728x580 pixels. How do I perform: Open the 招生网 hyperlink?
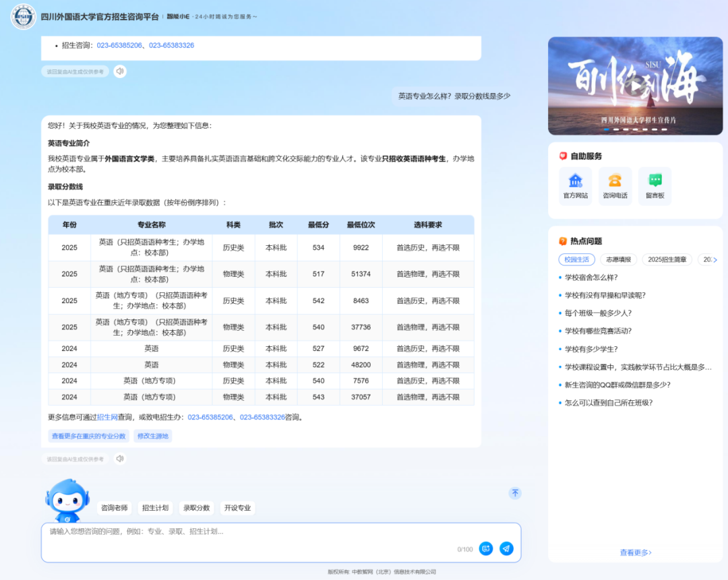pos(108,418)
